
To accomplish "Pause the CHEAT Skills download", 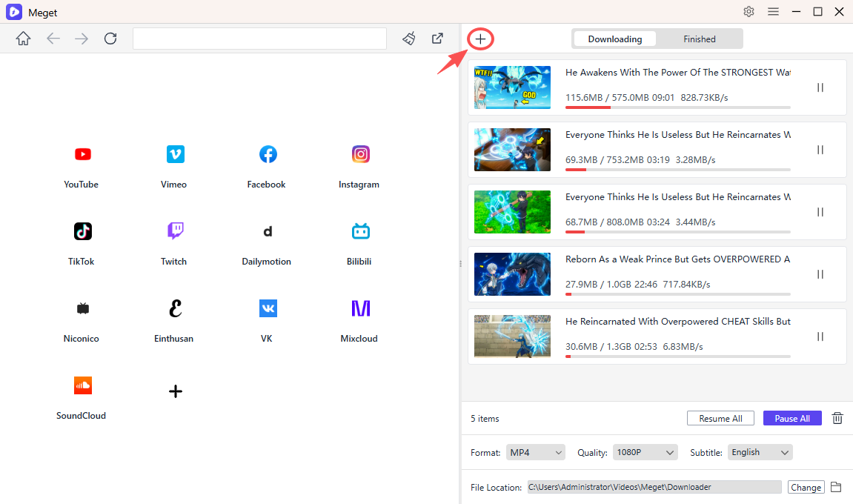I will [x=820, y=337].
